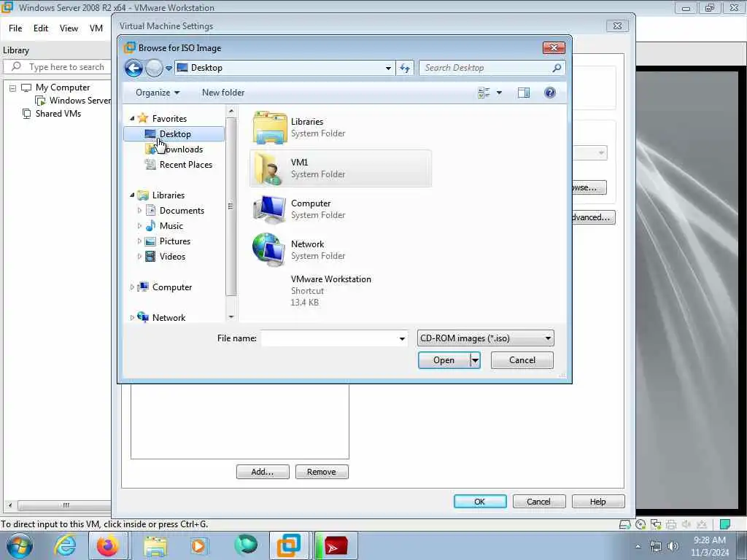
Task: Collapse the Favorites group
Action: [132, 119]
